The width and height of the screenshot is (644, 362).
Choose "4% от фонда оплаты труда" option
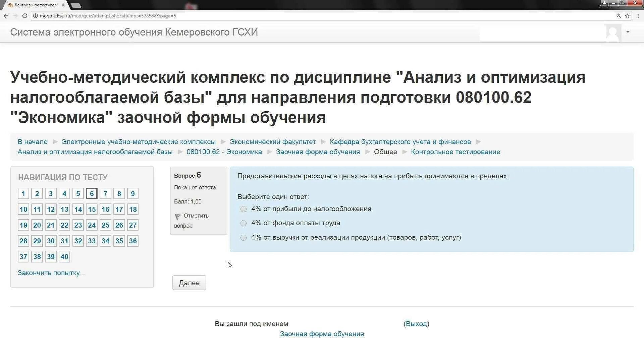click(x=244, y=223)
